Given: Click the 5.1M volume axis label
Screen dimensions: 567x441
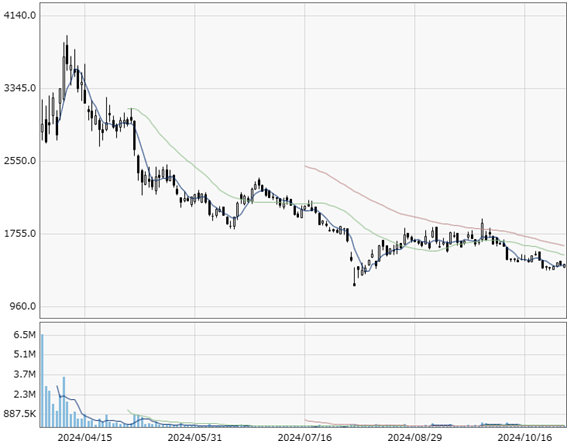Looking at the screenshot, I should 25,354.
